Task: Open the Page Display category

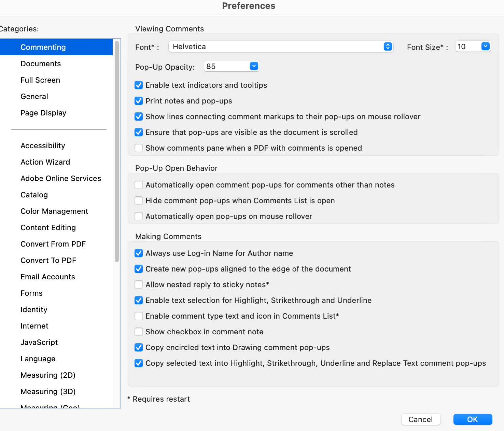Action: (x=43, y=113)
